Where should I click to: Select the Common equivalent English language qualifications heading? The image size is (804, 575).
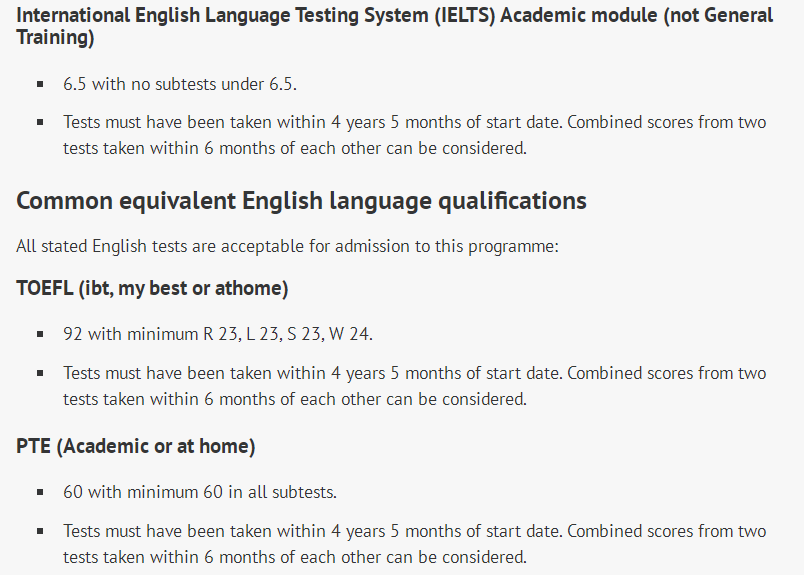click(302, 201)
